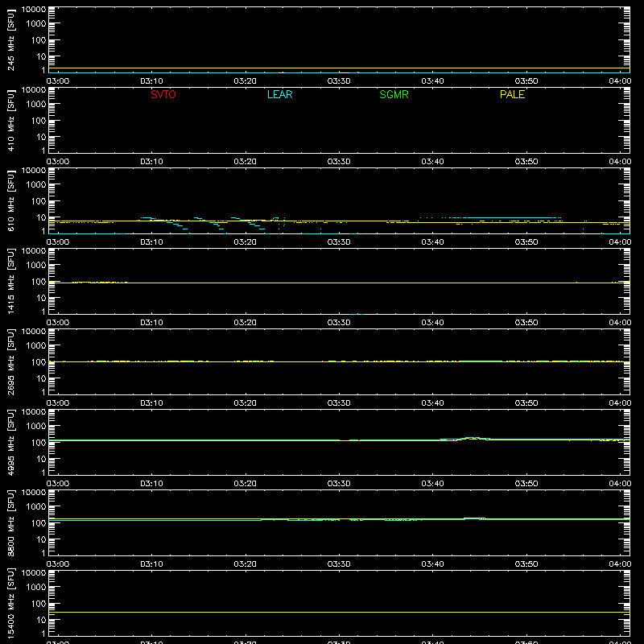Click the 03:30 tick below the 8800 MHz plot
644x644 pixels.
pos(339,564)
